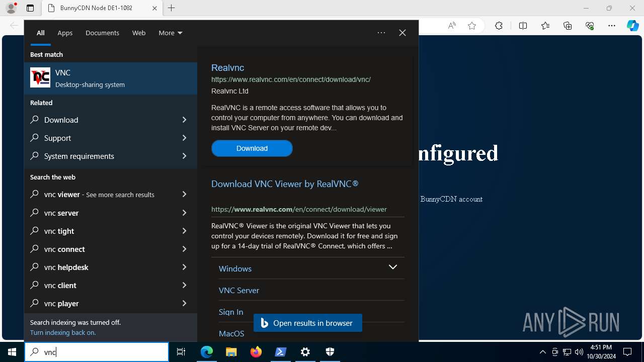Click the Read aloud icon in address bar
This screenshot has width=644, height=362.
point(452,26)
